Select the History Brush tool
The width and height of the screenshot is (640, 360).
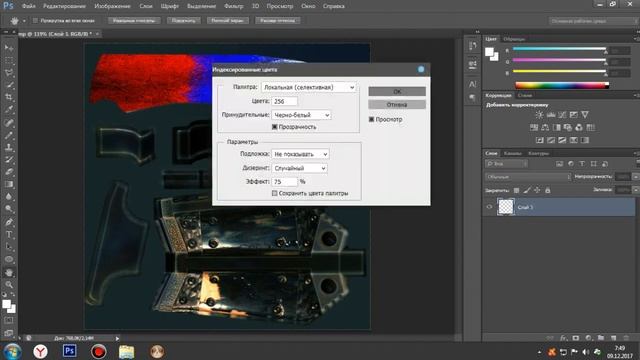coord(9,160)
